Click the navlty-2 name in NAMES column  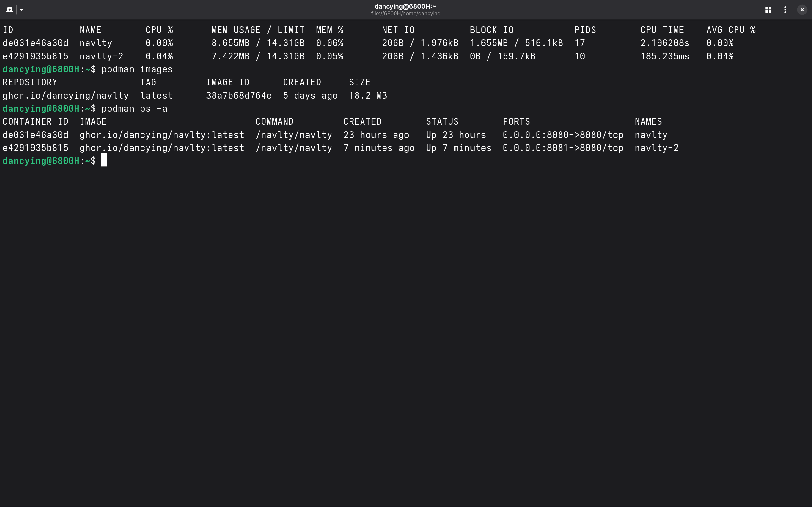[656, 148]
